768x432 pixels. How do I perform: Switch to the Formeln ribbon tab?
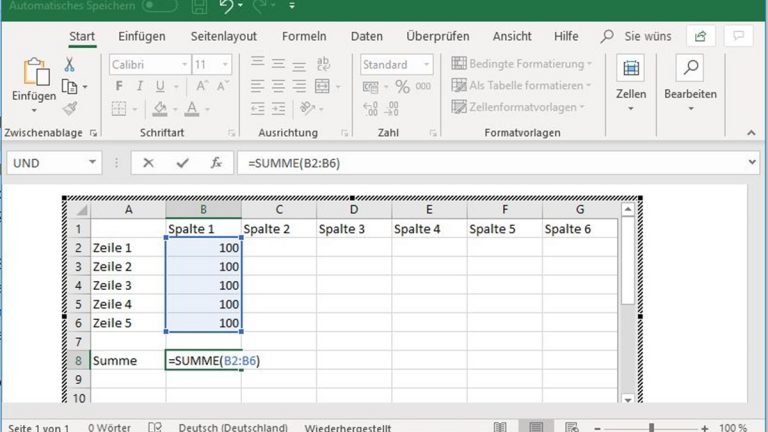tap(304, 36)
